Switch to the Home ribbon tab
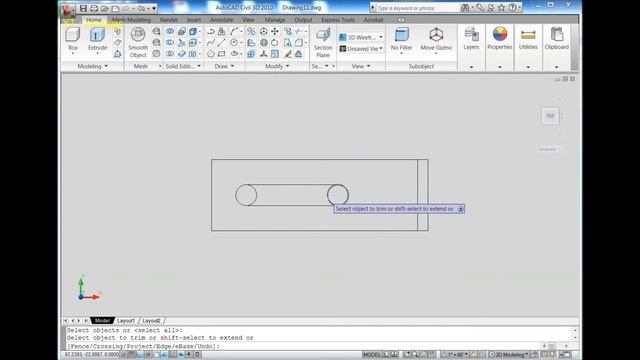This screenshot has width=640, height=360. coord(93,20)
